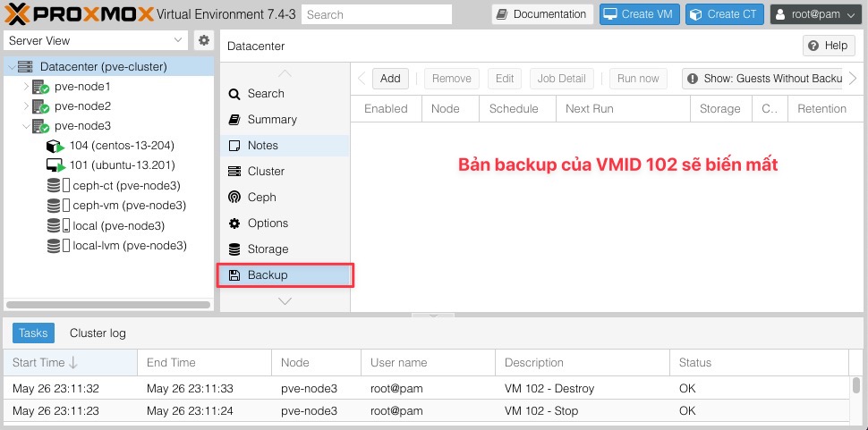Screen dimensions: 868x430
Task: Open the Options menu item
Action: (x=285, y=223)
